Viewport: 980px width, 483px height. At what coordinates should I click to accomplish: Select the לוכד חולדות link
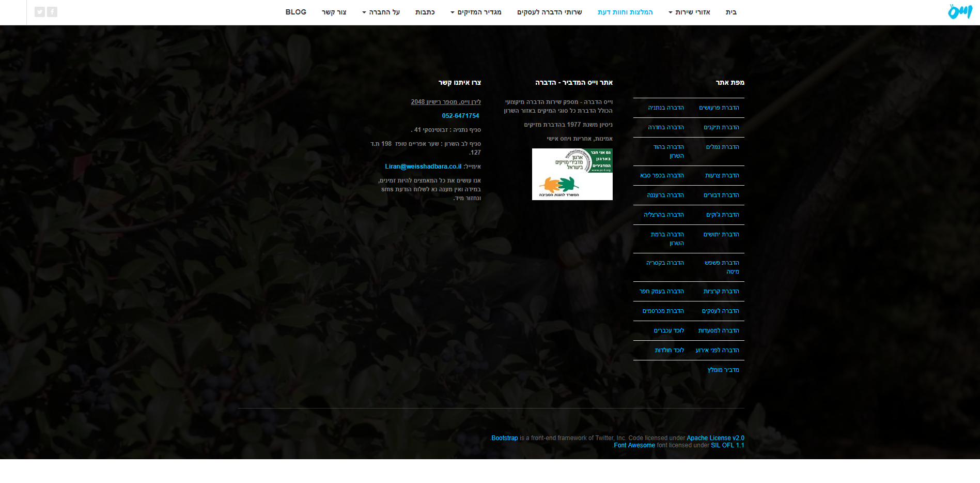tap(670, 350)
